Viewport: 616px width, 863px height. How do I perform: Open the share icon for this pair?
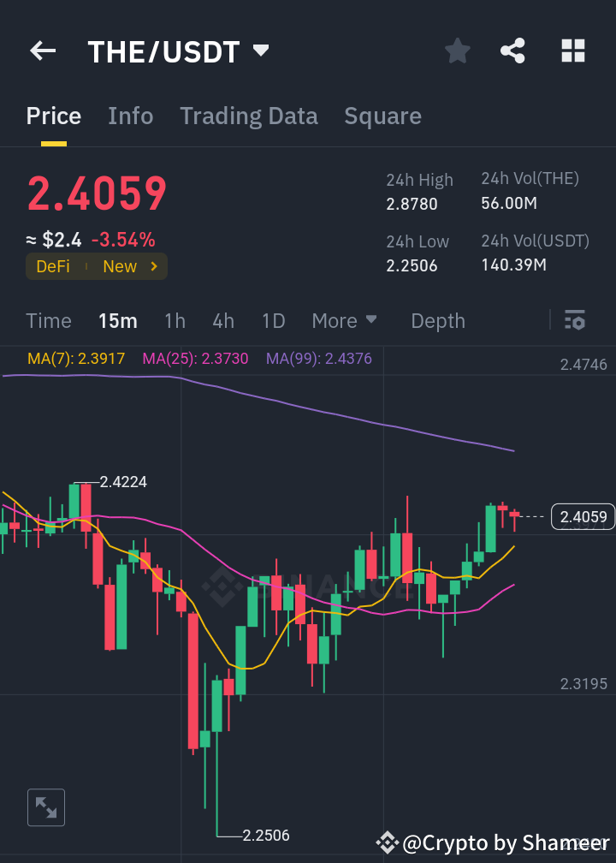(x=512, y=51)
